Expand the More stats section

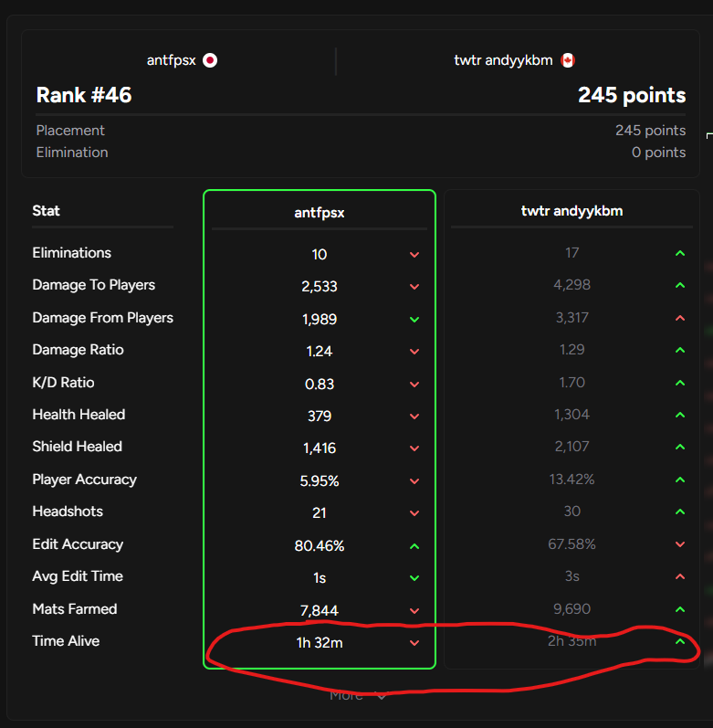pyautogui.click(x=358, y=695)
